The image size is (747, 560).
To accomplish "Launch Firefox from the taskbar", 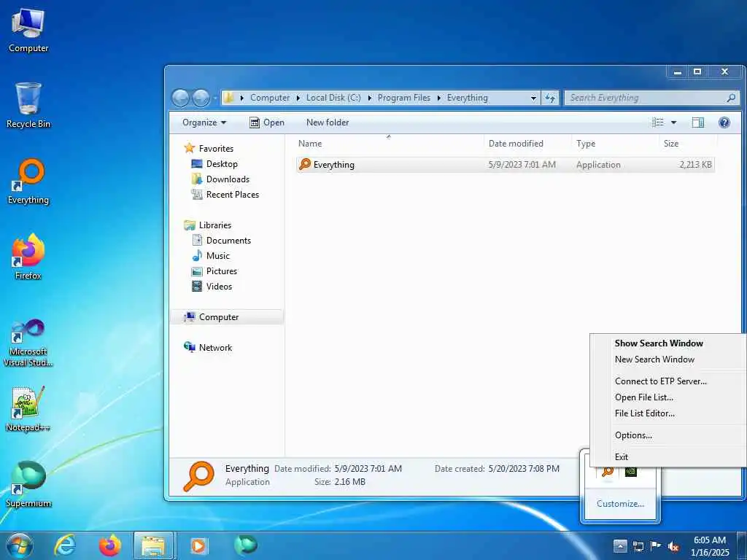I will tap(109, 545).
